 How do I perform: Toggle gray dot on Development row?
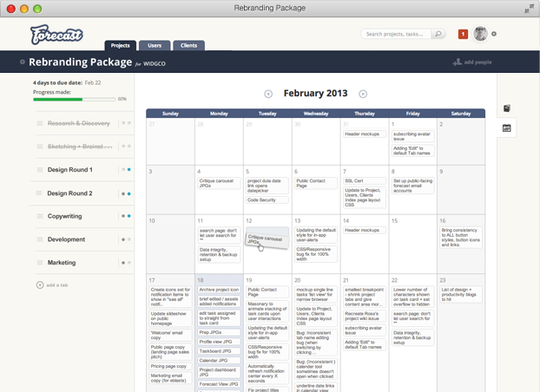click(123, 239)
